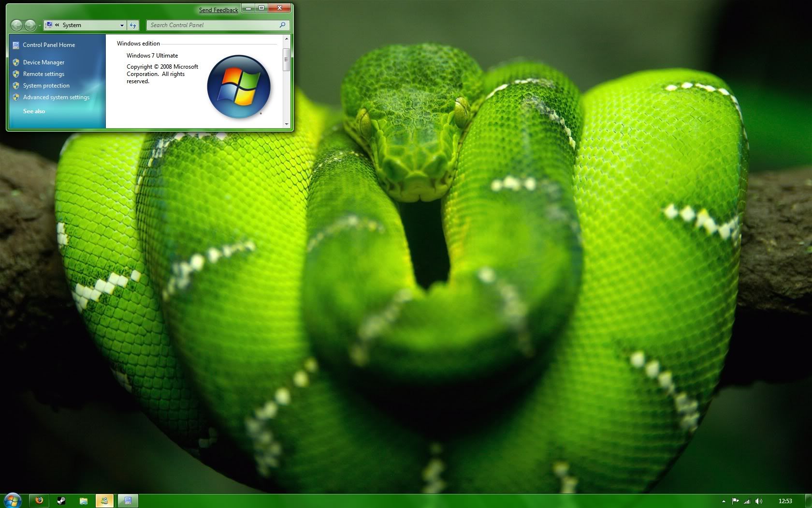Click the Send Feedback link
Viewport: 812px width, 508px height.
click(218, 10)
